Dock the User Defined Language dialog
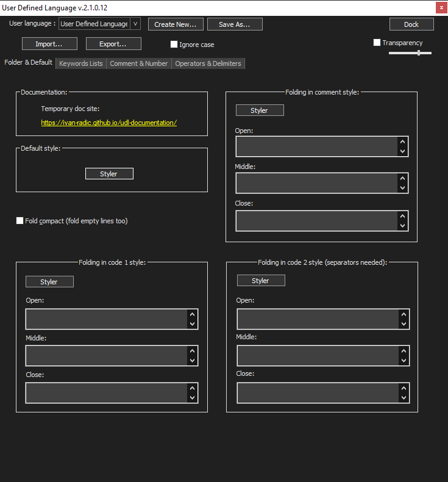Viewport: 448px width, 482px height. pyautogui.click(x=411, y=24)
